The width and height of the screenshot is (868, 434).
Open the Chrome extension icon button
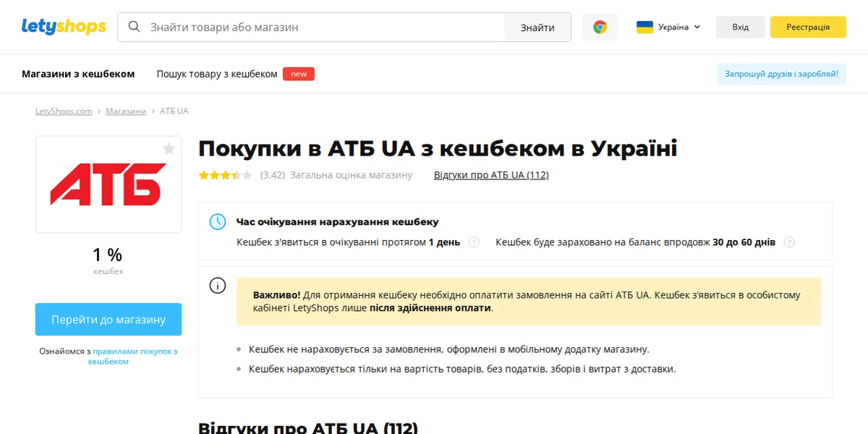tap(600, 27)
